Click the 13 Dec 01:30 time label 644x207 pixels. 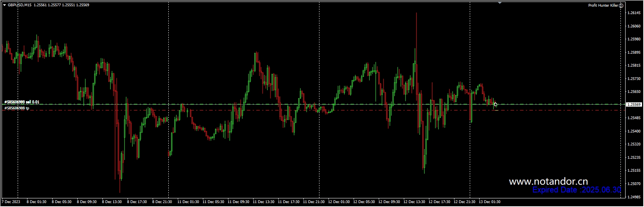pos(489,202)
